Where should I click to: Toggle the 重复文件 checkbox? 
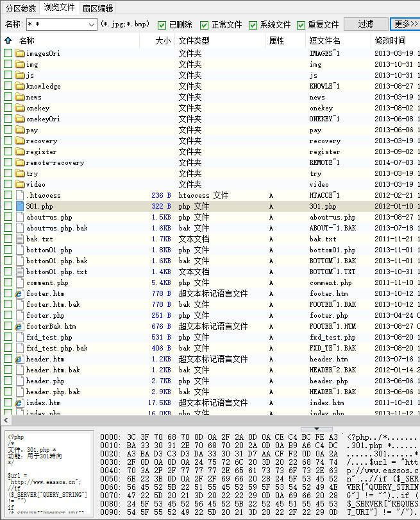point(301,25)
